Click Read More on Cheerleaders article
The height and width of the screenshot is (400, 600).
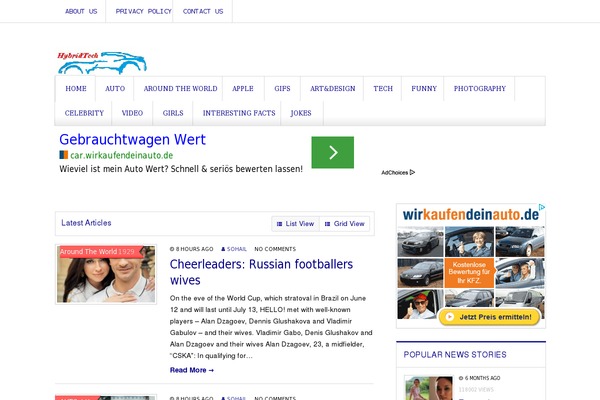pos(192,370)
